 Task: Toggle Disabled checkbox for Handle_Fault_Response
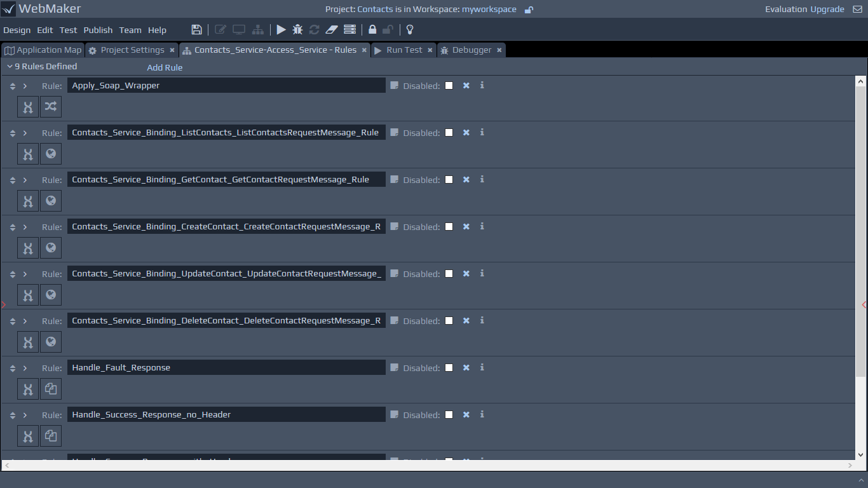click(x=449, y=368)
